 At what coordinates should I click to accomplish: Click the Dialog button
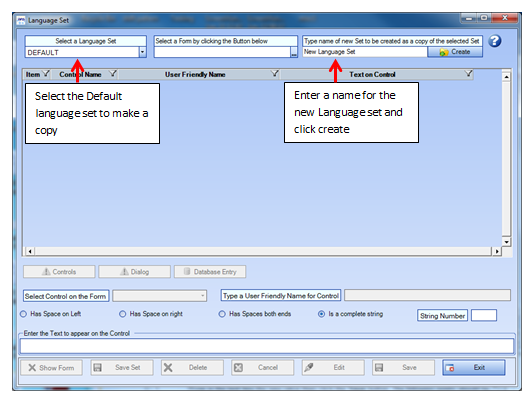click(135, 272)
